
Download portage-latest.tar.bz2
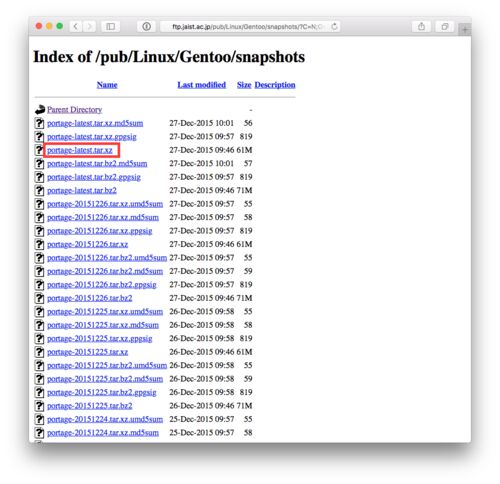click(x=82, y=190)
